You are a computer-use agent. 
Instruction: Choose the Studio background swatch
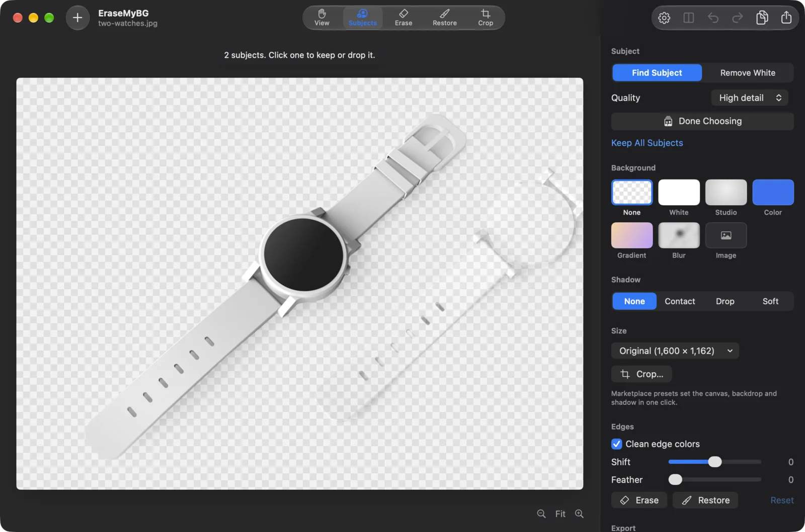pyautogui.click(x=726, y=192)
